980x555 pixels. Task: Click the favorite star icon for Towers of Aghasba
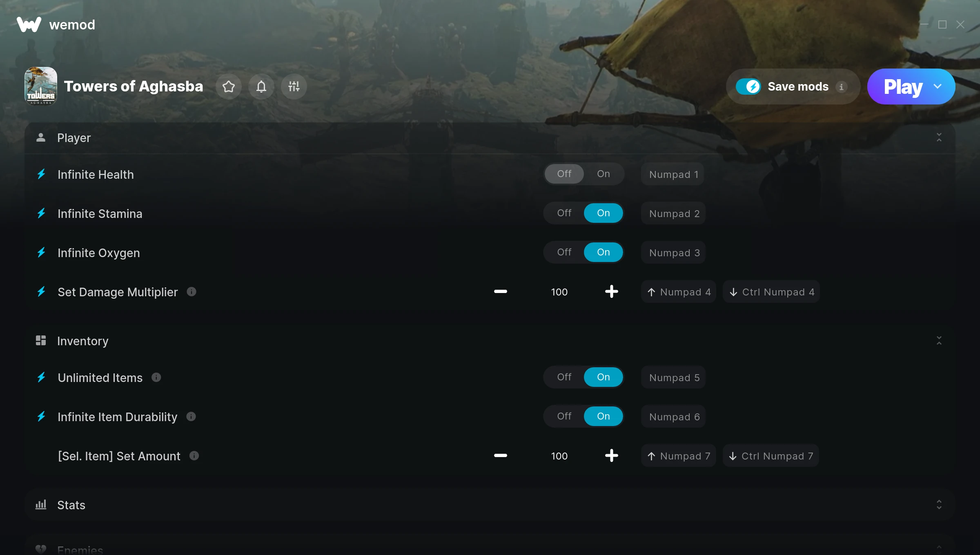[228, 86]
